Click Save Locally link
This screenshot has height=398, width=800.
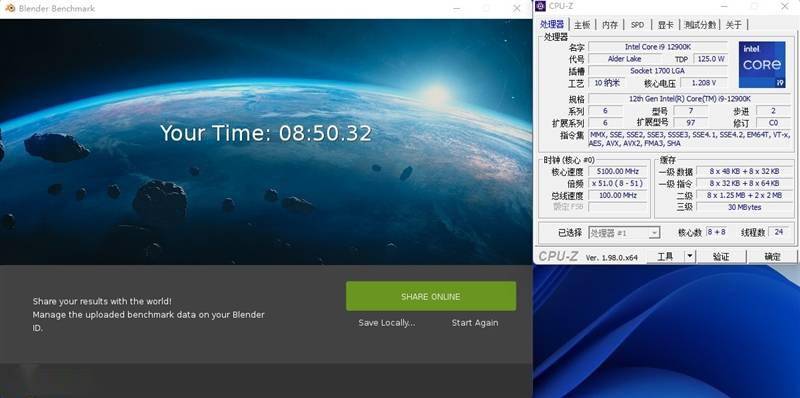[387, 322]
